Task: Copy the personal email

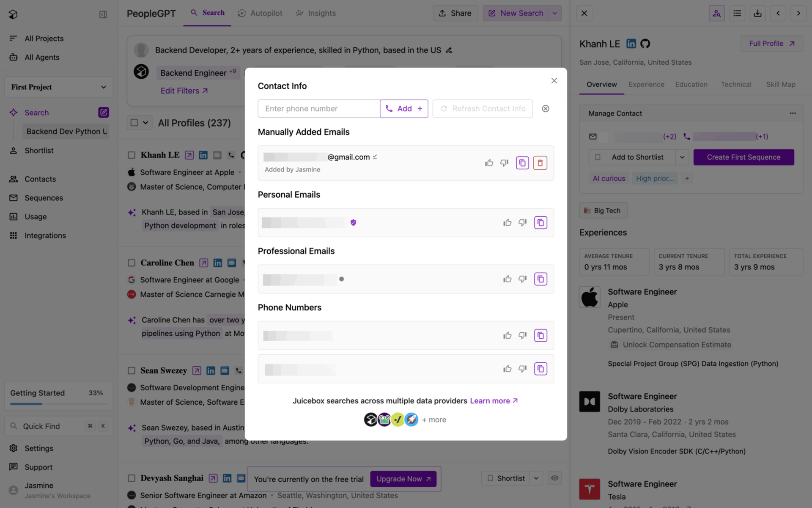Action: 540,223
